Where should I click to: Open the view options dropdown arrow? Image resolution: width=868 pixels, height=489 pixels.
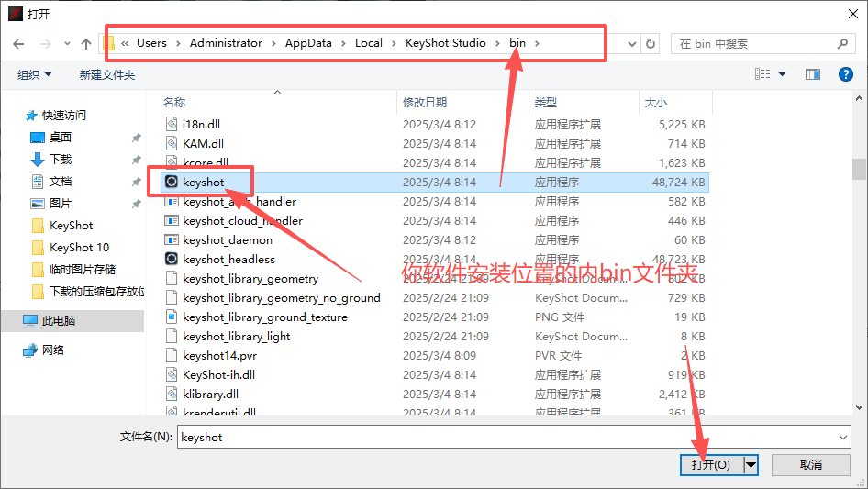[x=782, y=74]
